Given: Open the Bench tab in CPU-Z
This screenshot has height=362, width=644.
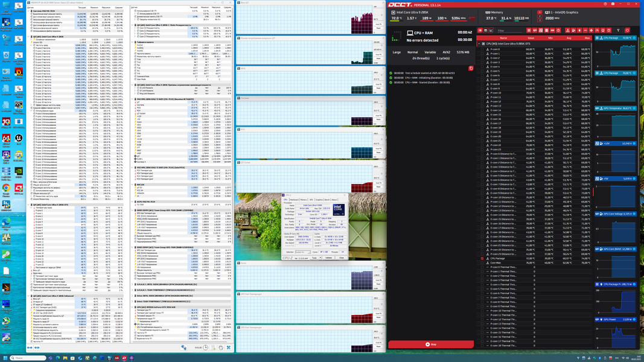Looking at the screenshot, I should pos(327,200).
